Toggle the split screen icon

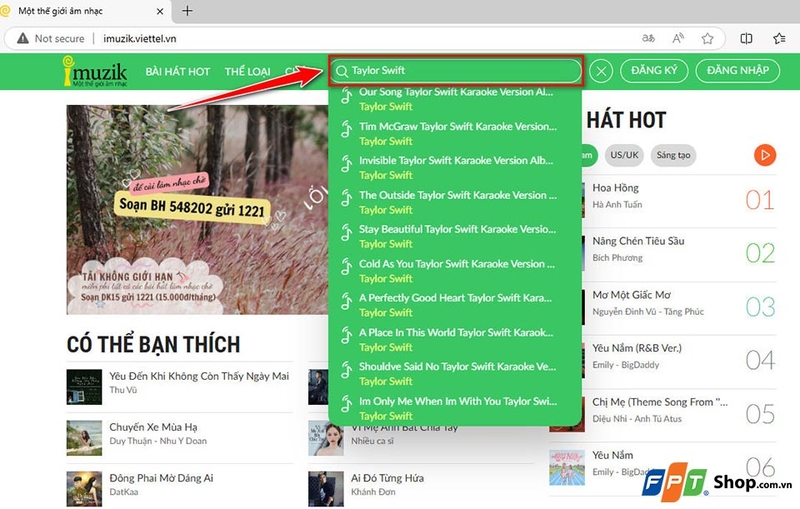tap(746, 38)
